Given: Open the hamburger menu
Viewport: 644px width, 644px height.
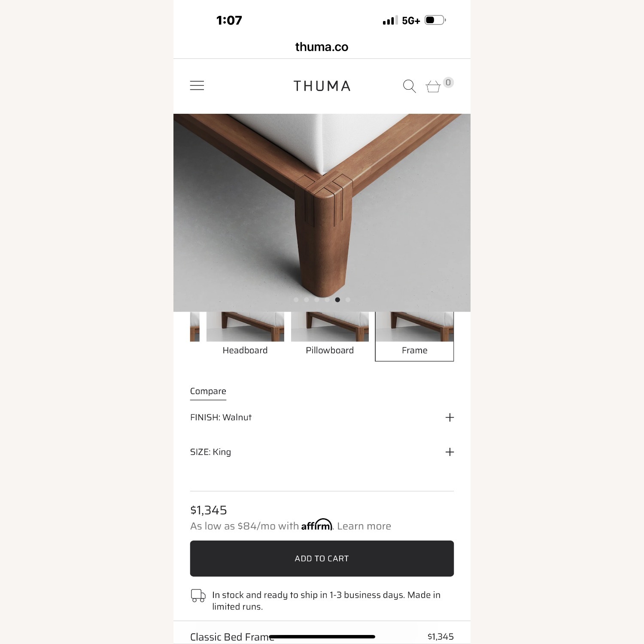Looking at the screenshot, I should coord(197,85).
